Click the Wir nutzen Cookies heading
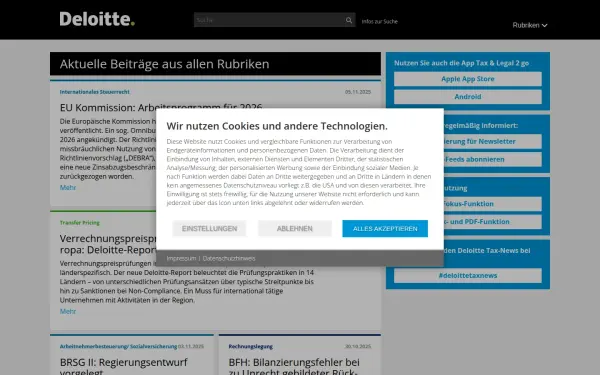 coord(277,126)
